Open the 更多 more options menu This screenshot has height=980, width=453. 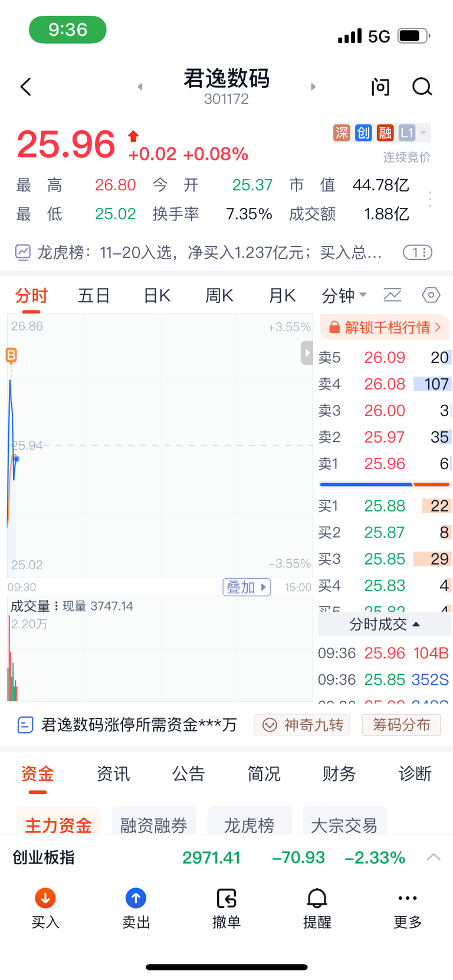pos(408,908)
